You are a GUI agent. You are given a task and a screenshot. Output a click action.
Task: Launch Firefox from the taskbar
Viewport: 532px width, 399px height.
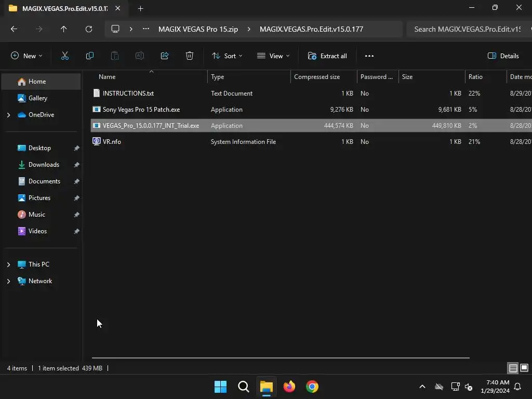pyautogui.click(x=289, y=387)
